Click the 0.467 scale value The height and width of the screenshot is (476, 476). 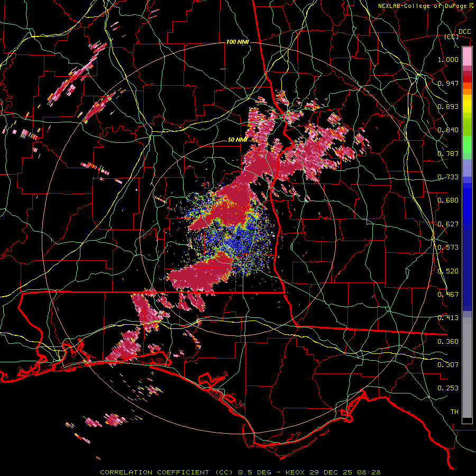pyautogui.click(x=448, y=295)
